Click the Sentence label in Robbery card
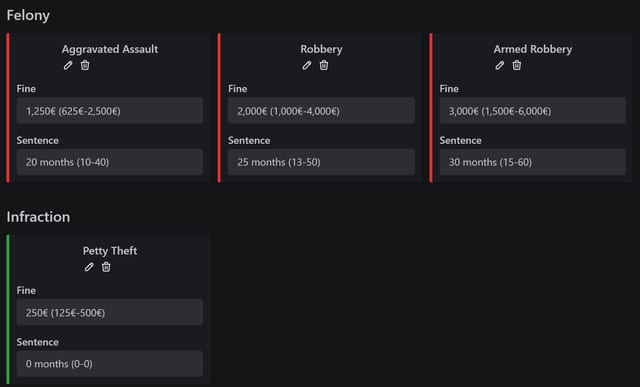The image size is (640, 387). [249, 140]
